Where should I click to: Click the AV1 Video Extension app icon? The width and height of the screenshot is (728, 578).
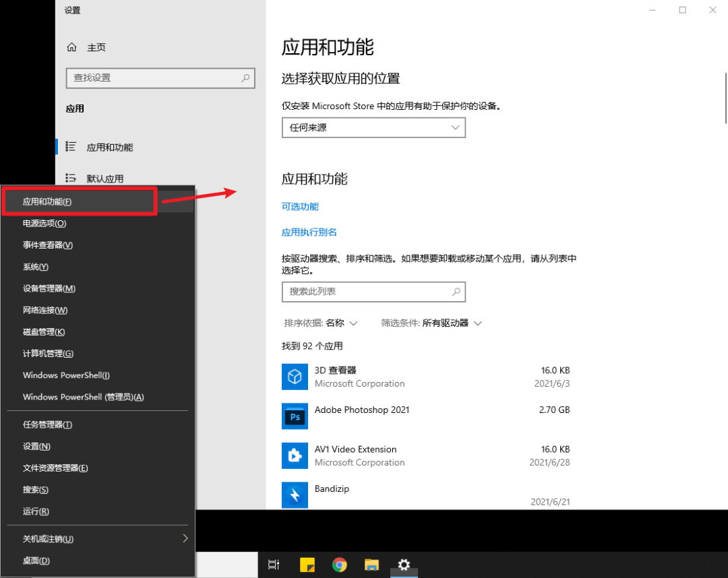(x=295, y=455)
